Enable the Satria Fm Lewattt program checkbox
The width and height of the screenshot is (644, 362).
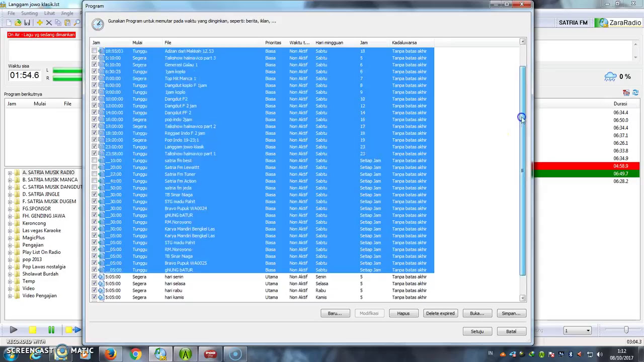pos(95,167)
